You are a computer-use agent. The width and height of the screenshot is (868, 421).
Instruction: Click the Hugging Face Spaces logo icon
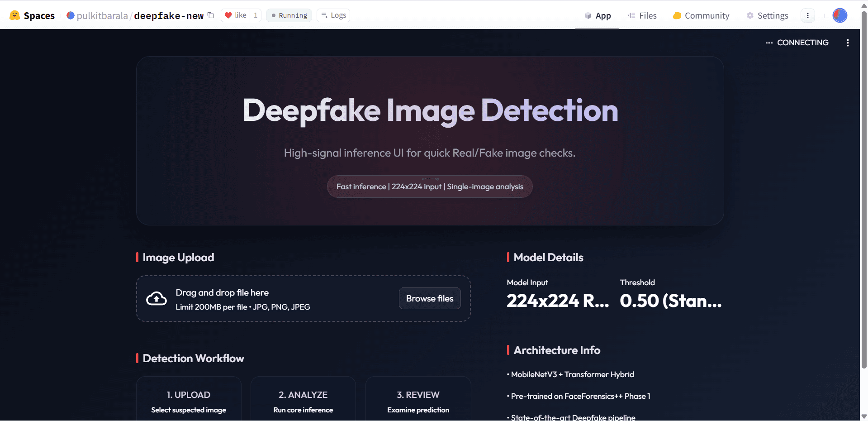(15, 15)
